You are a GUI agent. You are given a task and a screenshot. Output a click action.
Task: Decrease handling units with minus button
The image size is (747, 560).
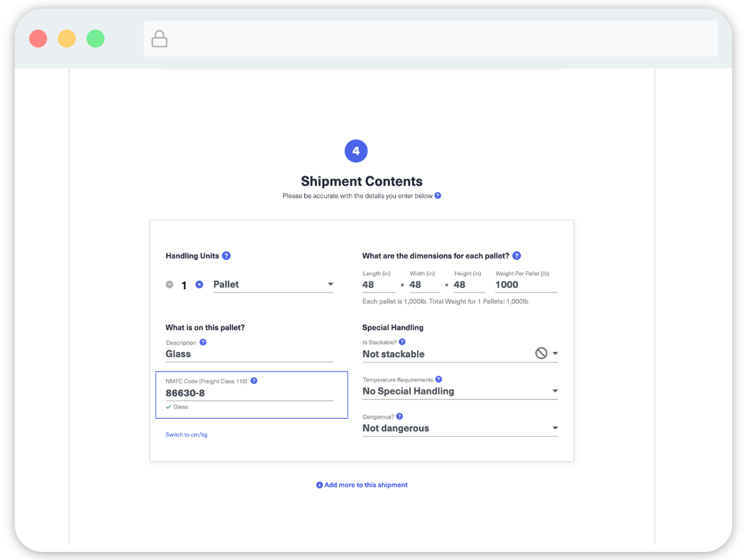click(169, 284)
